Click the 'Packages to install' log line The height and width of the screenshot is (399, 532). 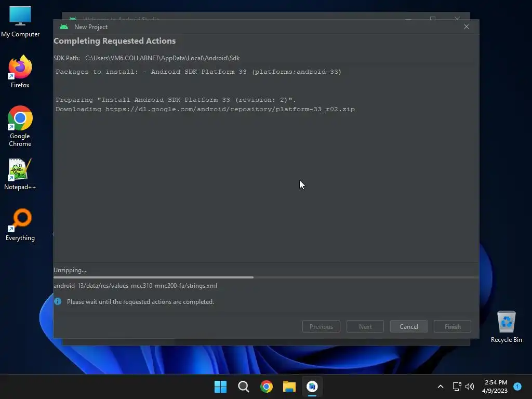(x=198, y=72)
